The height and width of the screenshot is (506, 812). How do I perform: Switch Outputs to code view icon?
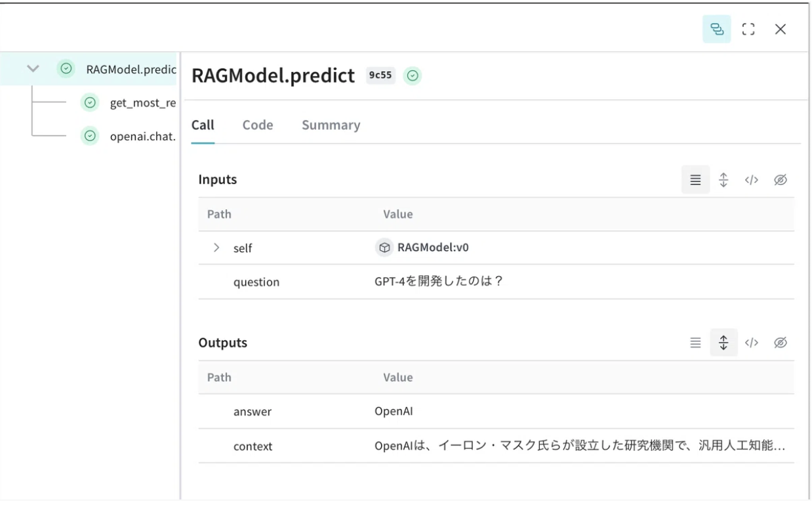[x=752, y=342]
